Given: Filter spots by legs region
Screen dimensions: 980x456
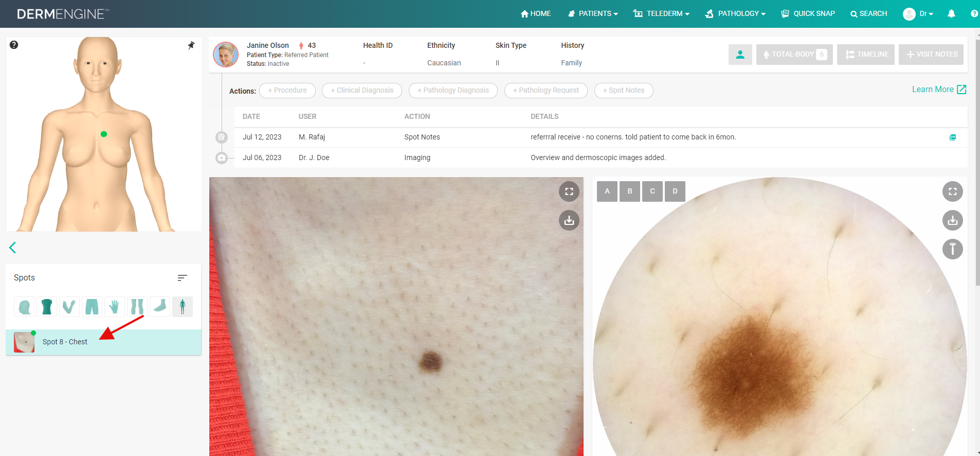Looking at the screenshot, I should 137,307.
